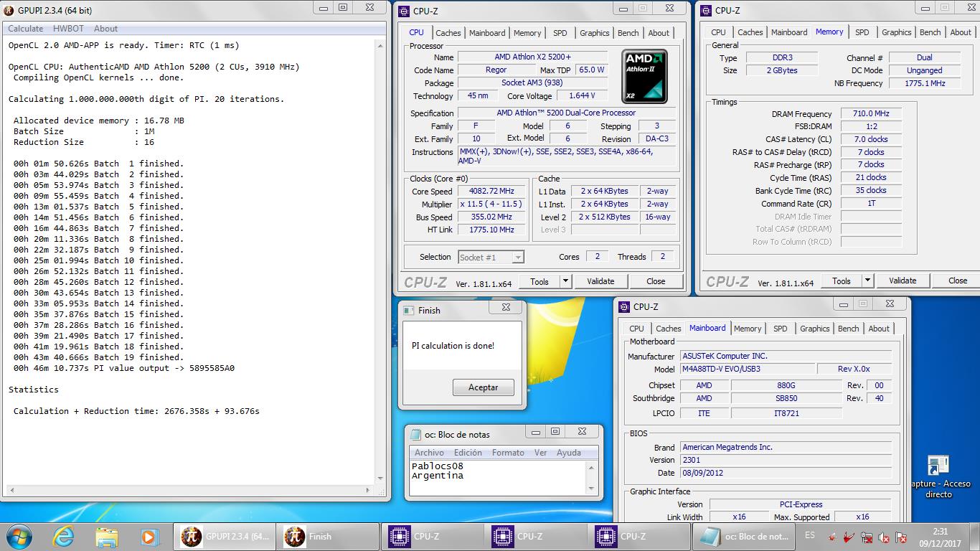Screen dimensions: 980x551
Task: Click the Notepad title bar icon
Action: click(x=415, y=434)
